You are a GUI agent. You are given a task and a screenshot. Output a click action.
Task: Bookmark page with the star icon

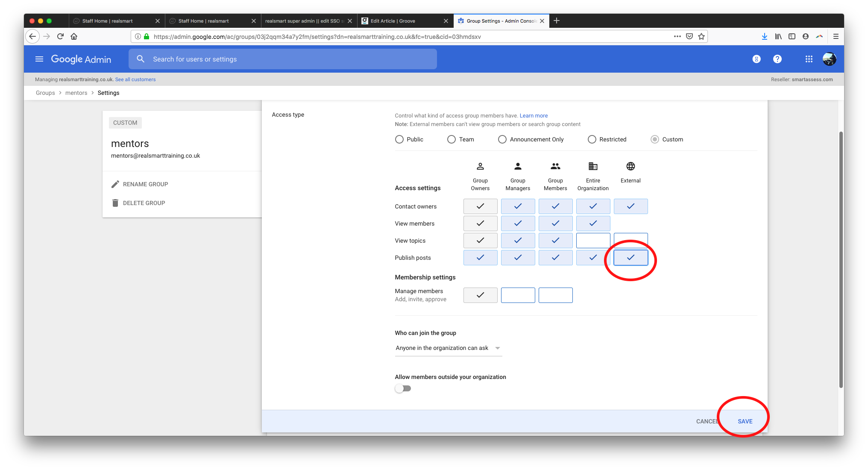(701, 36)
